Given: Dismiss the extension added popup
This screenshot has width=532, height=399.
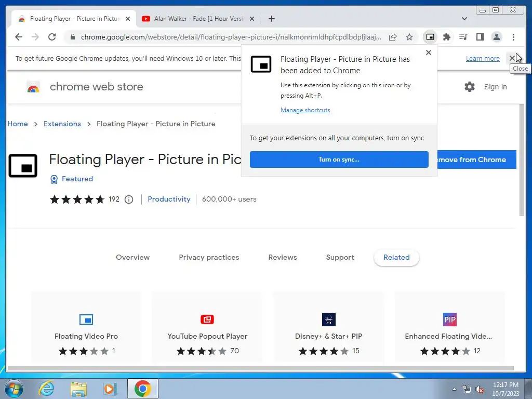Looking at the screenshot, I should point(429,52).
